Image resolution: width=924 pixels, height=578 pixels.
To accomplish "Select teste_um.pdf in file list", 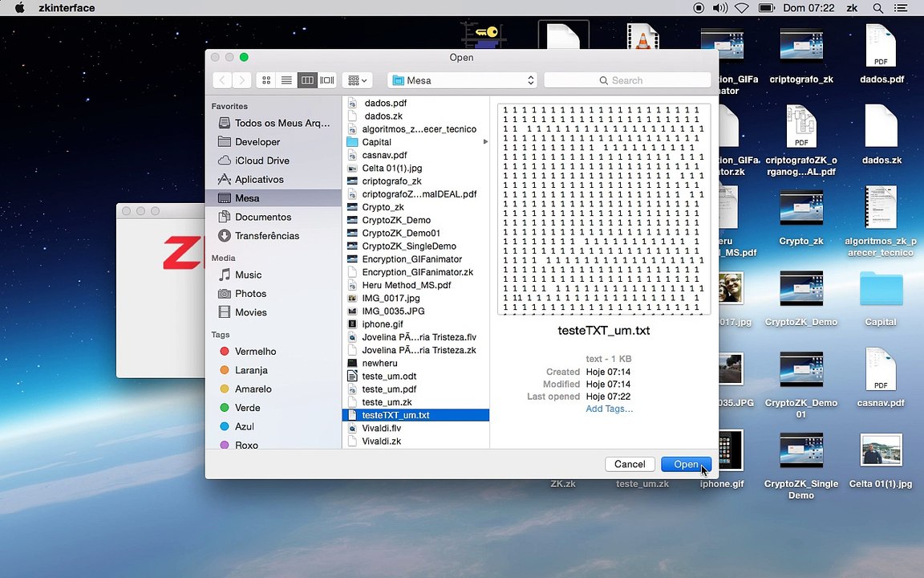I will point(389,389).
